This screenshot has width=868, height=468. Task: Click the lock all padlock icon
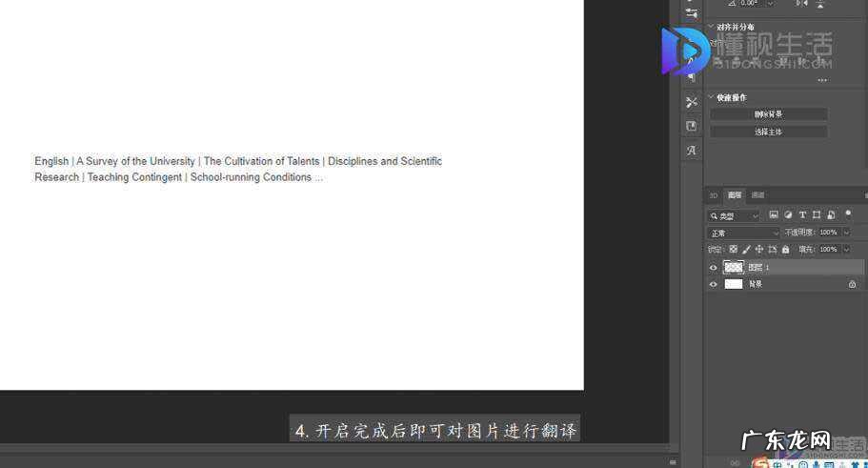click(x=785, y=249)
